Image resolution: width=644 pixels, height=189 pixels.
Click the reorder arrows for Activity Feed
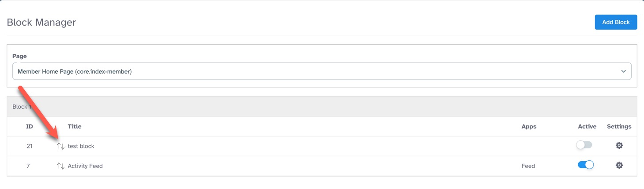coord(61,166)
